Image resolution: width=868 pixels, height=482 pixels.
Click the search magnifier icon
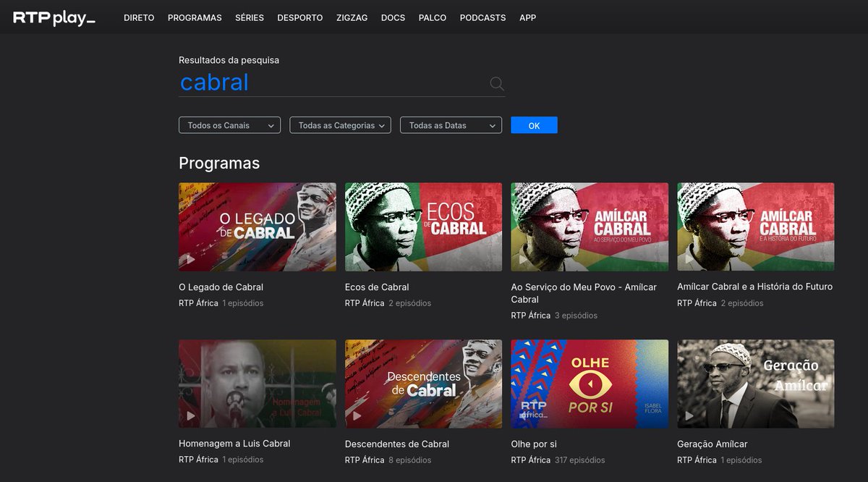click(497, 84)
